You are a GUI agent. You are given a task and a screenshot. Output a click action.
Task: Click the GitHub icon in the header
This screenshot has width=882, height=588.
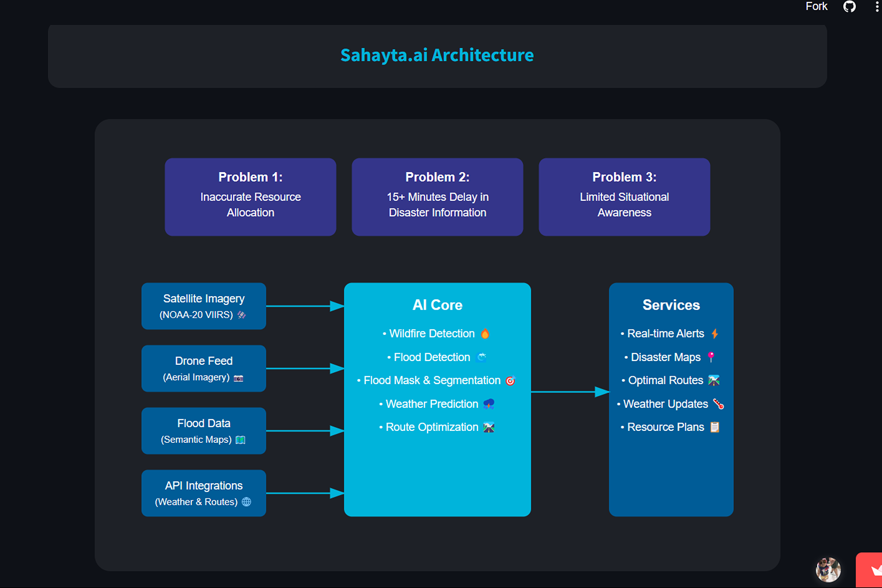pyautogui.click(x=849, y=7)
